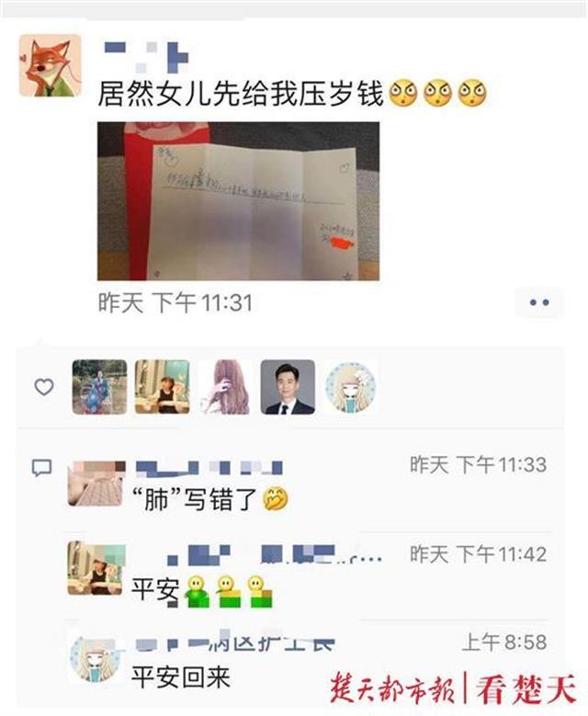Screen dimensions: 588x716
Task: Open the red envelope letter photo
Action: [x=238, y=201]
